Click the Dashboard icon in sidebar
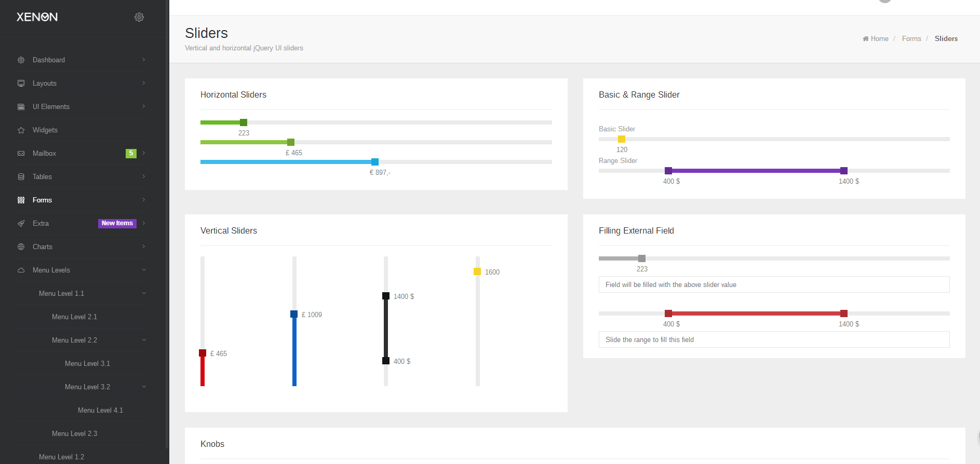The height and width of the screenshot is (464, 980). (21, 60)
